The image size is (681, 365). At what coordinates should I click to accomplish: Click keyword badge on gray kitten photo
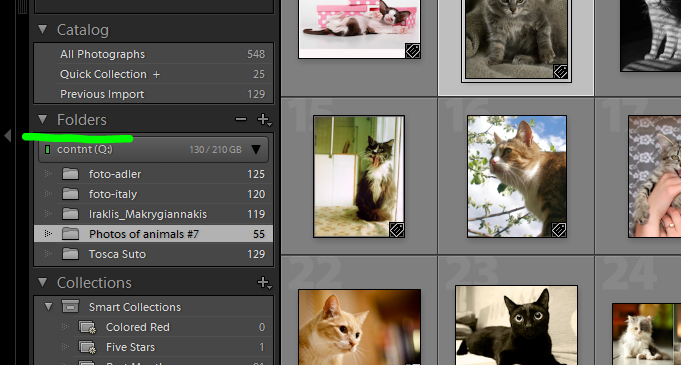pos(560,71)
